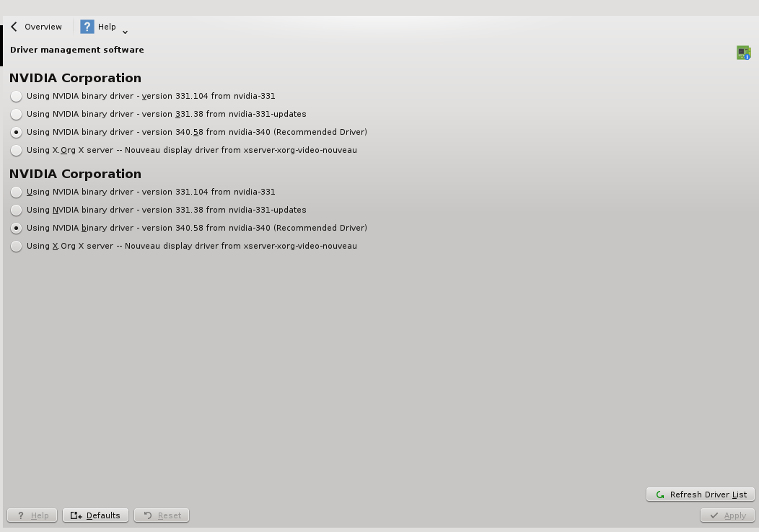
Task: Click the second "NVIDIA Corporation" heading
Action: pyautogui.click(x=75, y=174)
